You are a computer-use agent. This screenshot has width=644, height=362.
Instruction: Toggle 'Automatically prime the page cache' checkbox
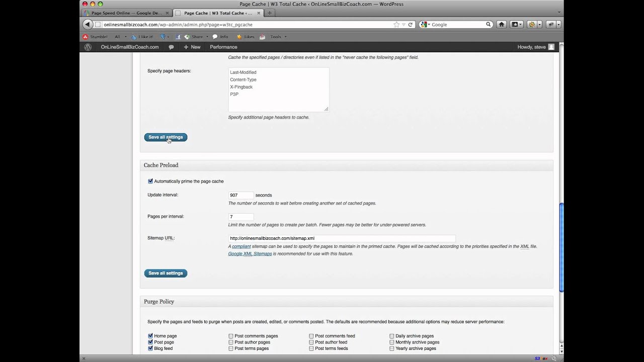pyautogui.click(x=150, y=181)
